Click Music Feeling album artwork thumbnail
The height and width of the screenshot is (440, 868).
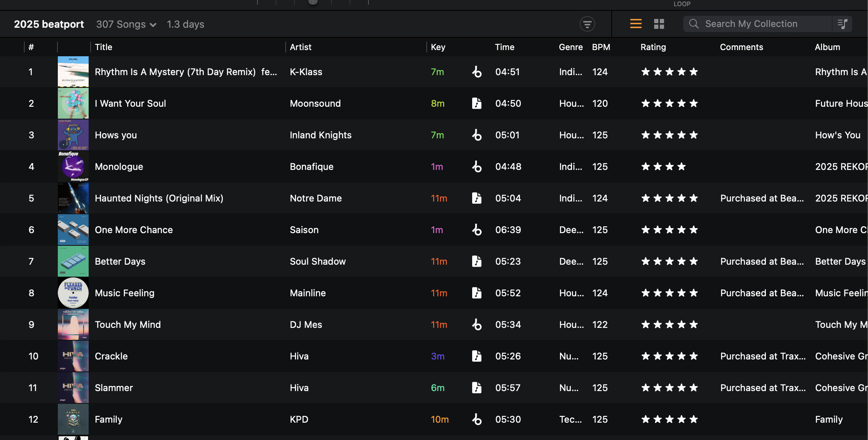[x=73, y=293]
